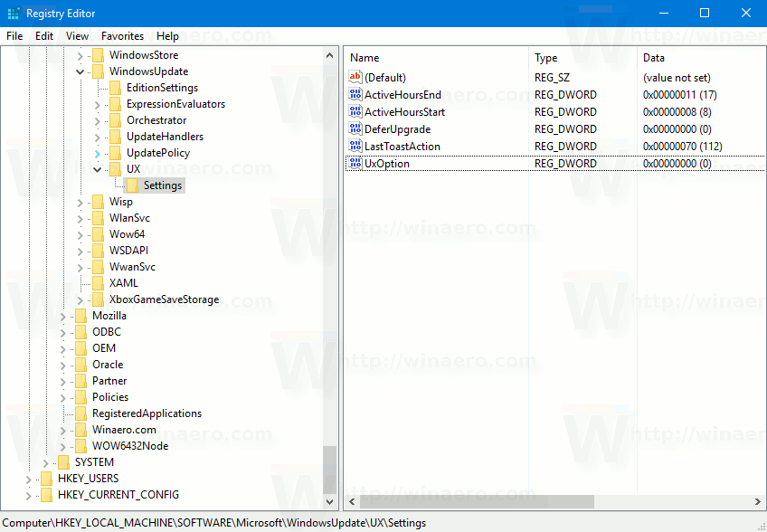Open the View menu

coord(77,36)
